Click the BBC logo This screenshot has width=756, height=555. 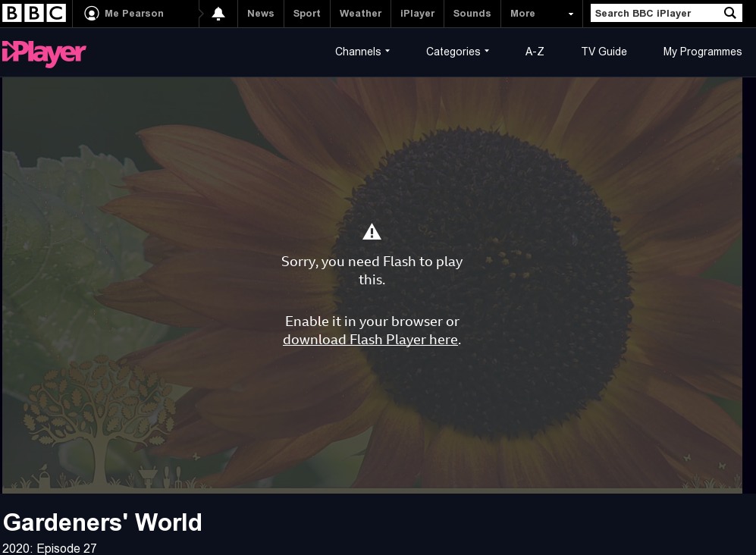(34, 13)
